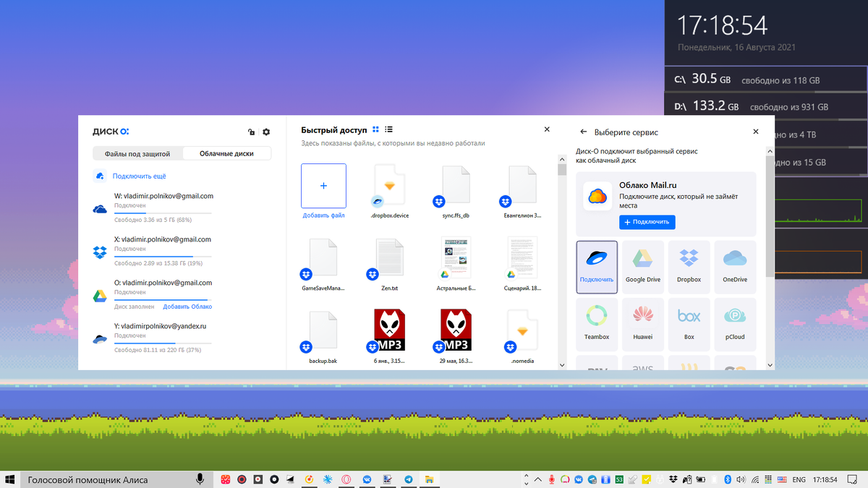Image resolution: width=868 pixels, height=488 pixels.
Task: Choose Huawei service tile
Action: click(x=643, y=324)
